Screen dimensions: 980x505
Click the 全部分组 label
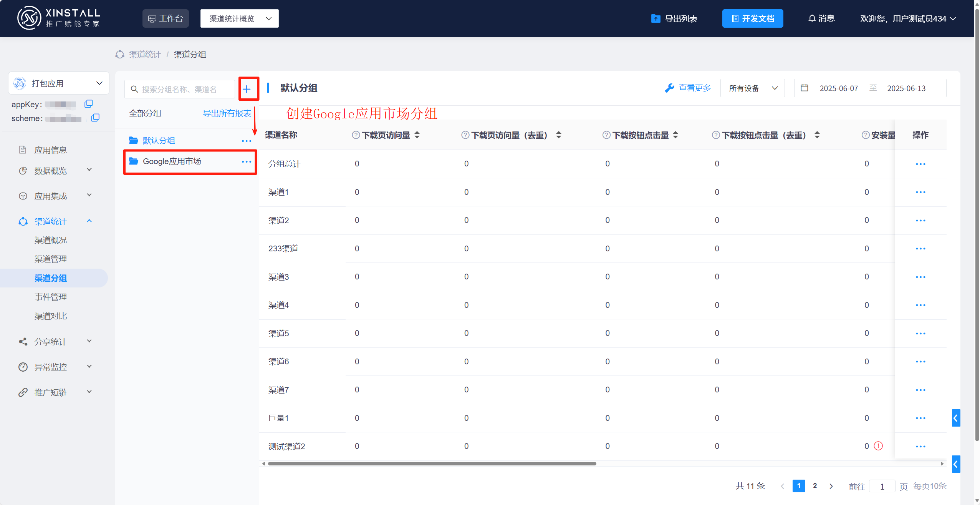[145, 113]
